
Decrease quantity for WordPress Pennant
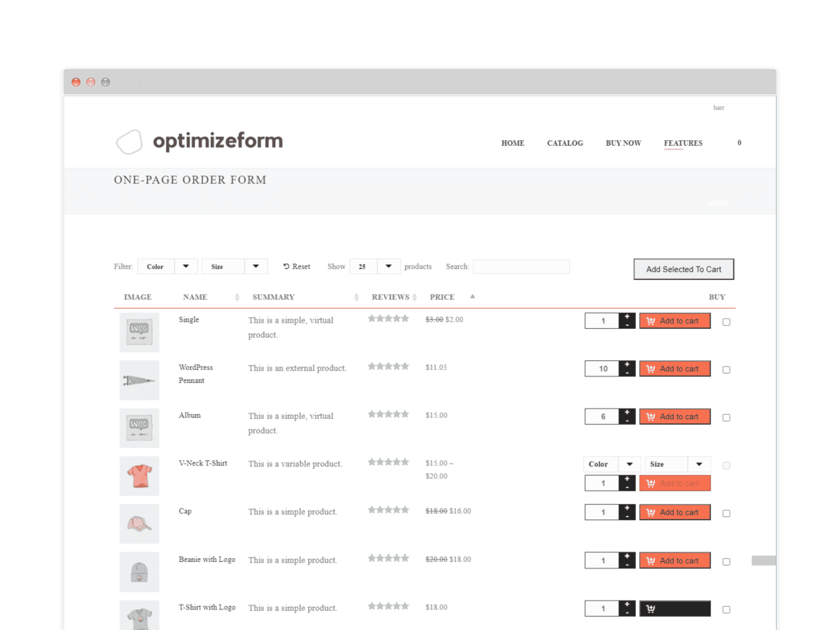pos(627,373)
